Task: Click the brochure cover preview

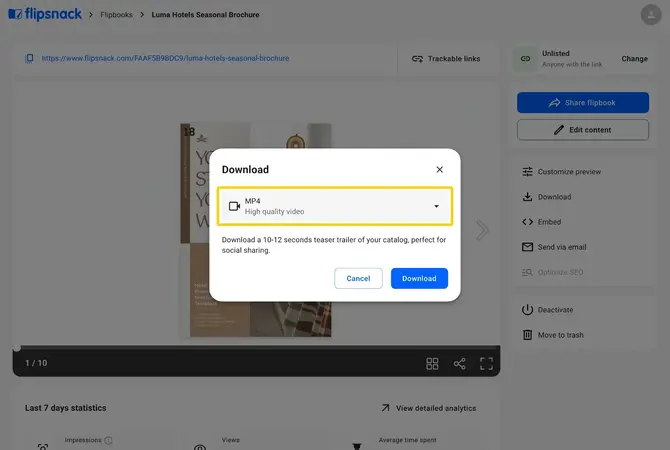Action: click(x=256, y=230)
